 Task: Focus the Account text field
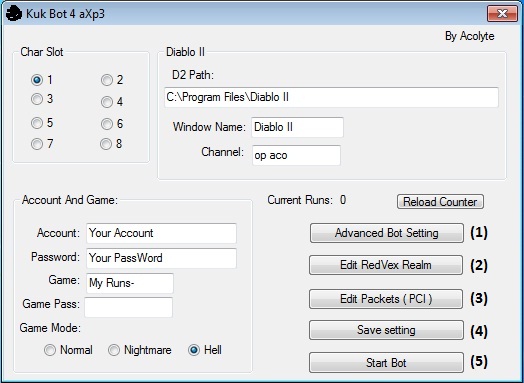(161, 233)
